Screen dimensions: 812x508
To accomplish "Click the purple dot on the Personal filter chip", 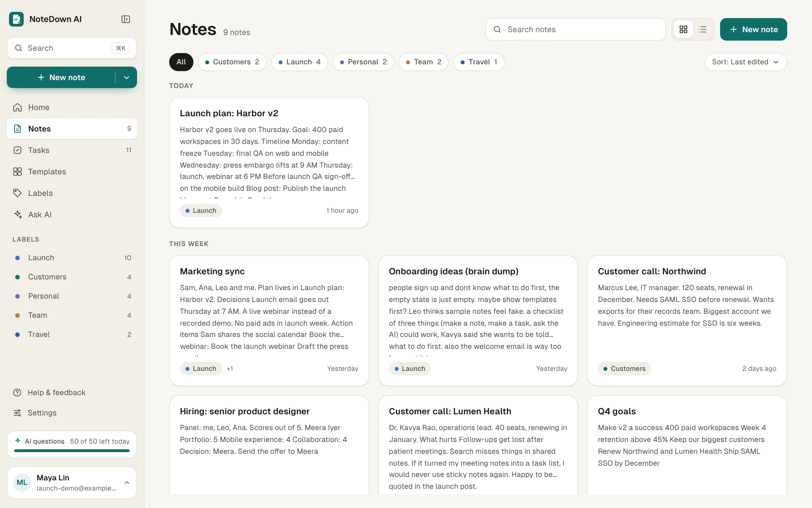I will click(x=342, y=62).
